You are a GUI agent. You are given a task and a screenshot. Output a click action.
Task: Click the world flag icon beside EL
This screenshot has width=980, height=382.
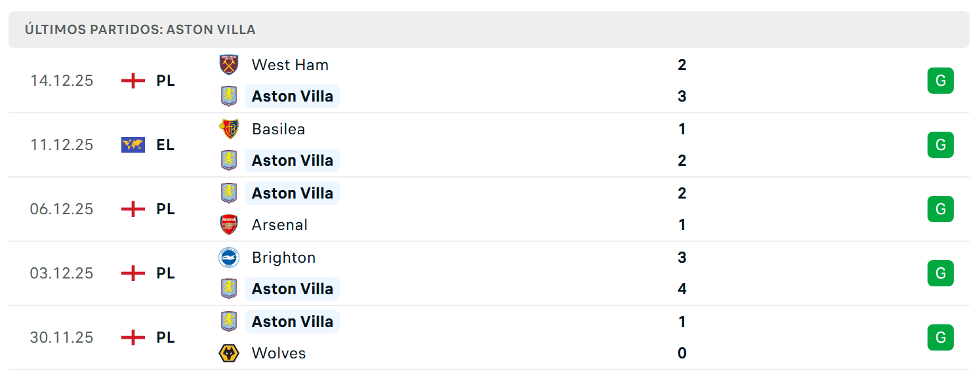(133, 145)
